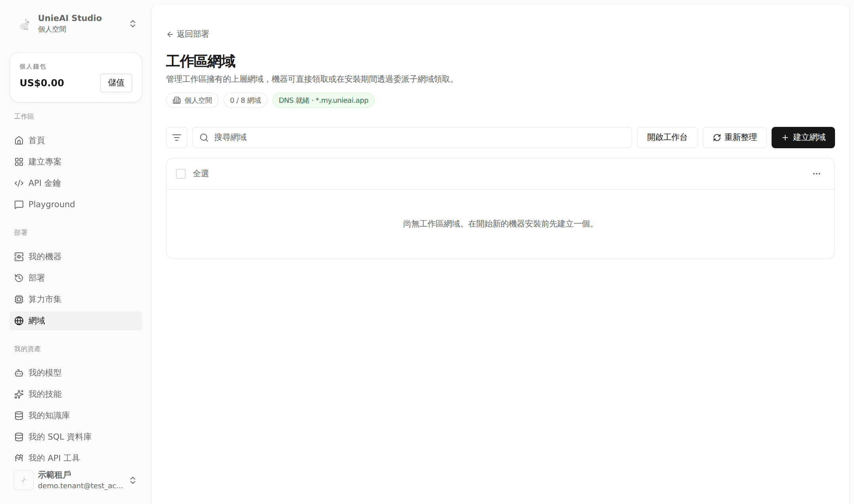Click the 我的 API 工具 icon
This screenshot has width=854, height=504.
19,458
